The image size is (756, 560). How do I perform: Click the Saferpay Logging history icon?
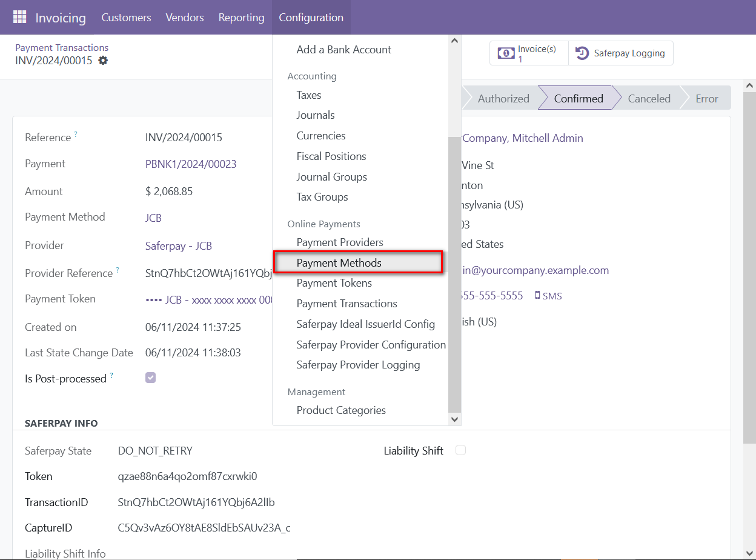(x=582, y=53)
